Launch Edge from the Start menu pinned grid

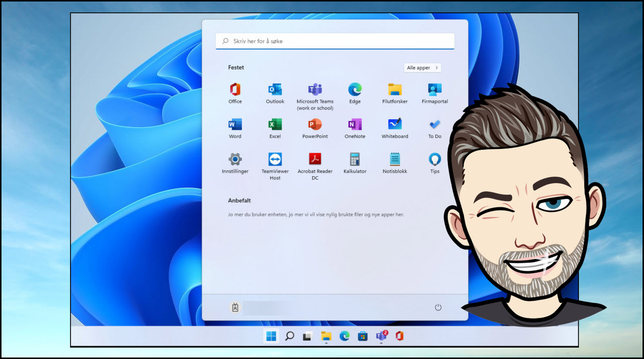[x=355, y=93]
